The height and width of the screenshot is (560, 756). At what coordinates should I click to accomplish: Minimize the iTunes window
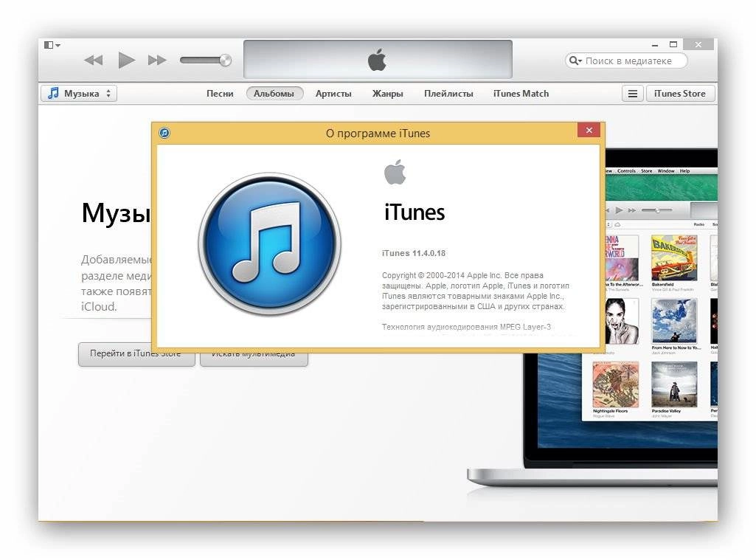[x=655, y=45]
